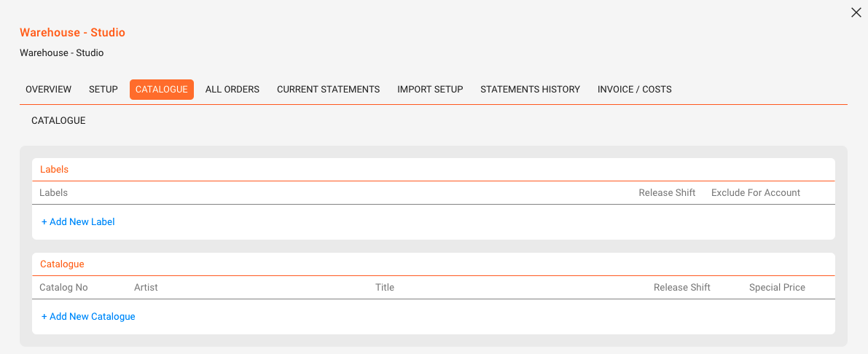Click the Labels column header
This screenshot has width=868, height=354.
coord(54,192)
